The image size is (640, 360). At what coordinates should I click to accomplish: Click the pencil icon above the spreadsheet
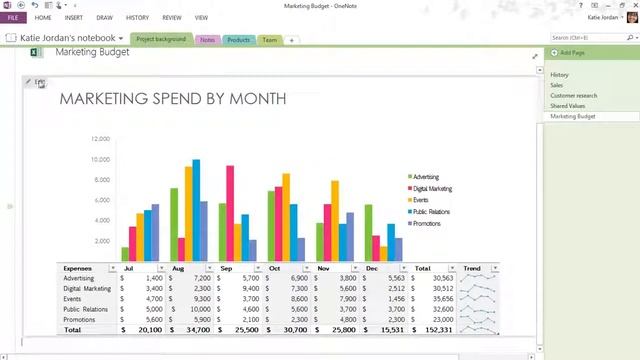pos(28,82)
